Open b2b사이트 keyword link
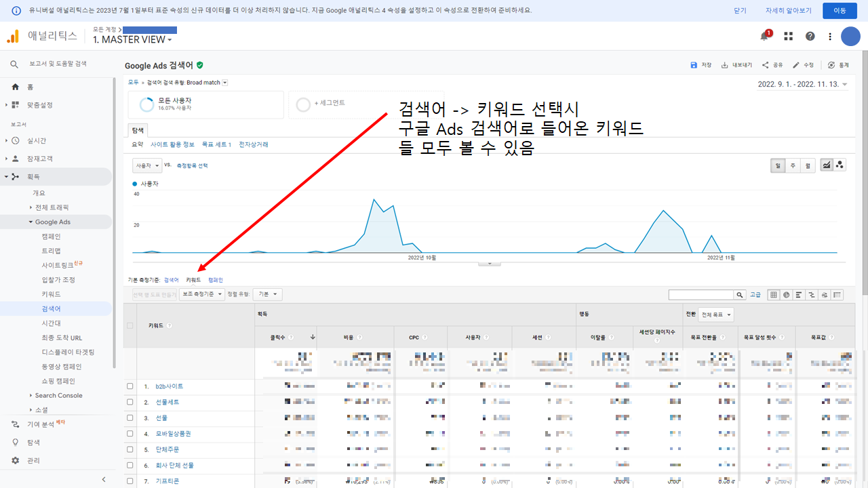 (x=170, y=386)
